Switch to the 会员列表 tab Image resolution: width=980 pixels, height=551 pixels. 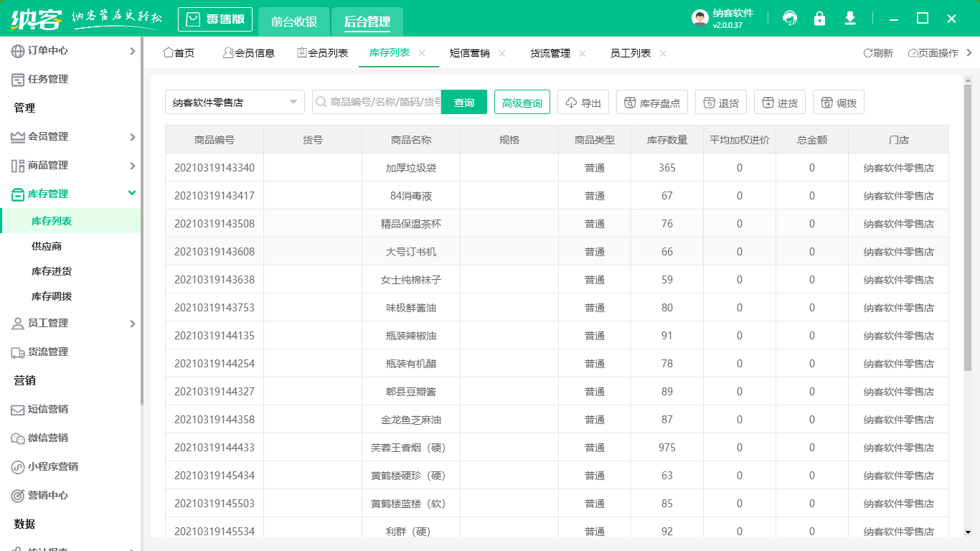pyautogui.click(x=321, y=52)
